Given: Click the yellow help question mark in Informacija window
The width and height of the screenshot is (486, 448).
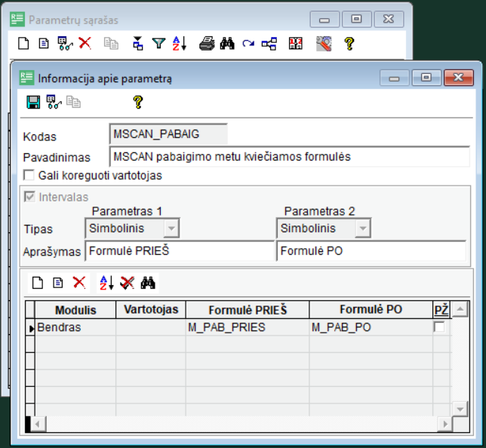Looking at the screenshot, I should point(137,102).
